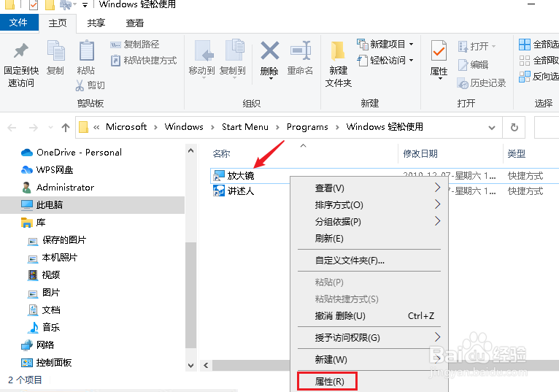Viewport: 559px width, 392px height.
Task: Select 保存的图片 library in sidebar
Action: (x=57, y=240)
